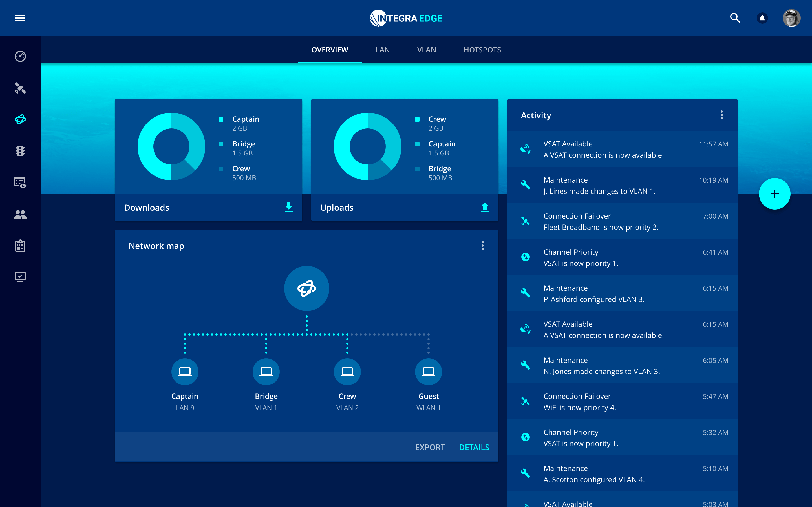Open the user profile avatar
Screen dimensions: 812x507
pyautogui.click(x=791, y=18)
